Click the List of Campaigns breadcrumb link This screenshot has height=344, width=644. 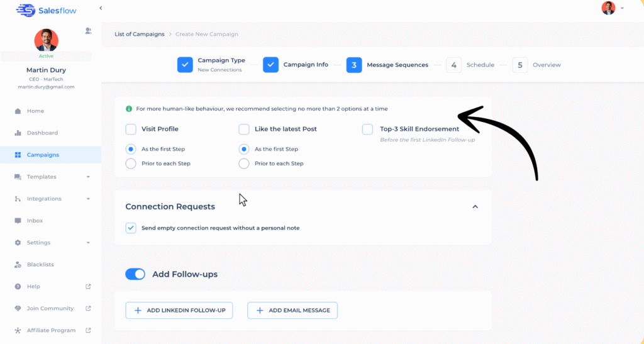(139, 34)
